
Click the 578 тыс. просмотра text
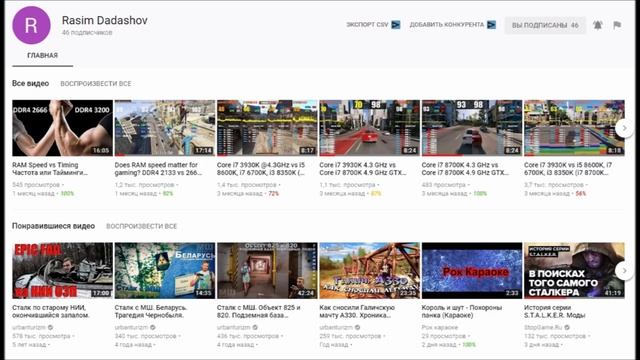[x=42, y=336]
